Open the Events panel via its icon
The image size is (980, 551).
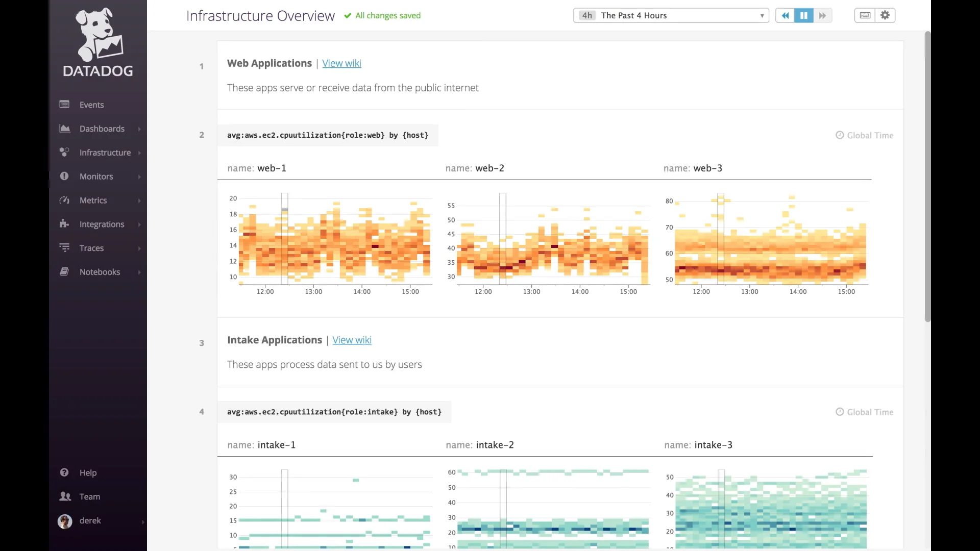pyautogui.click(x=64, y=104)
